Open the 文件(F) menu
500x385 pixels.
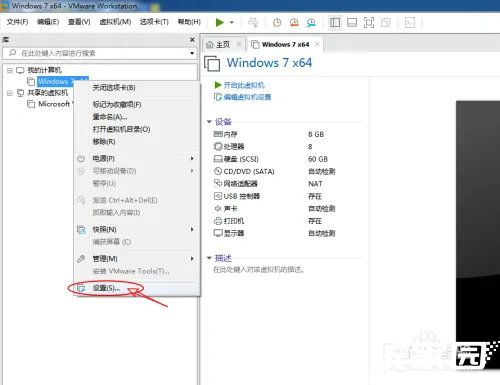pyautogui.click(x=17, y=22)
